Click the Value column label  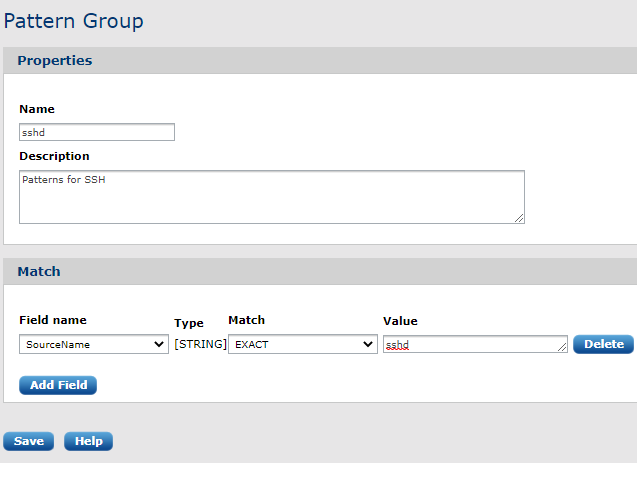[400, 321]
